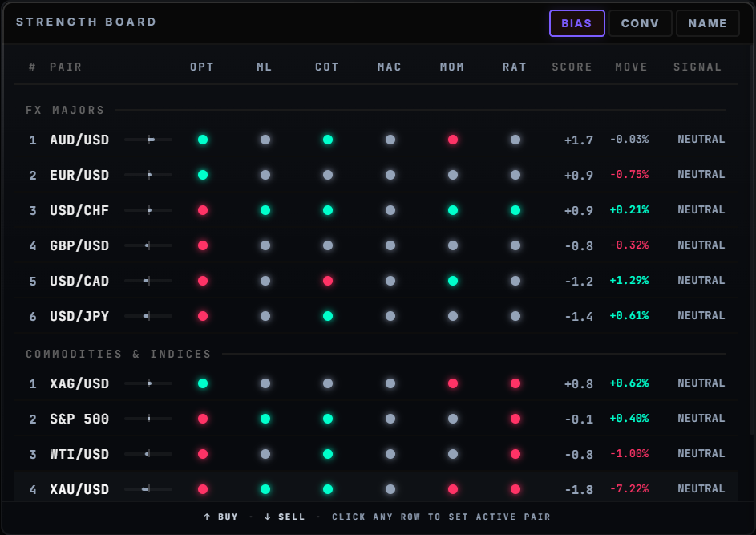This screenshot has height=535, width=756.
Task: Click the RAT column header
Action: (x=515, y=67)
